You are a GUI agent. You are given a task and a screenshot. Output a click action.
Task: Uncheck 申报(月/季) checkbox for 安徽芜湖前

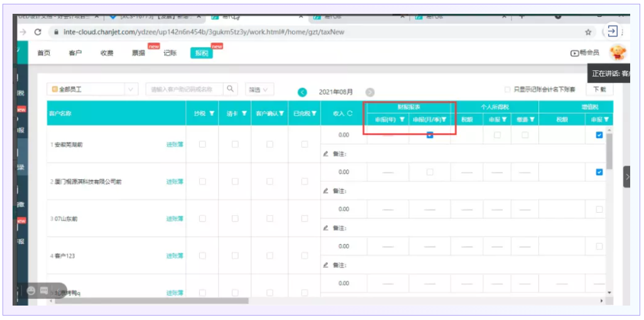coord(430,135)
